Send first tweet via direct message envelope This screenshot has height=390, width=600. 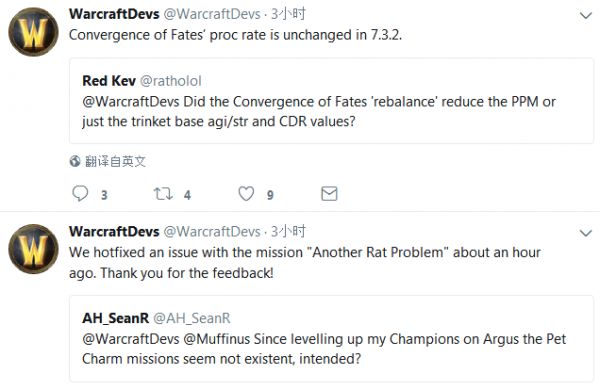[x=329, y=194]
